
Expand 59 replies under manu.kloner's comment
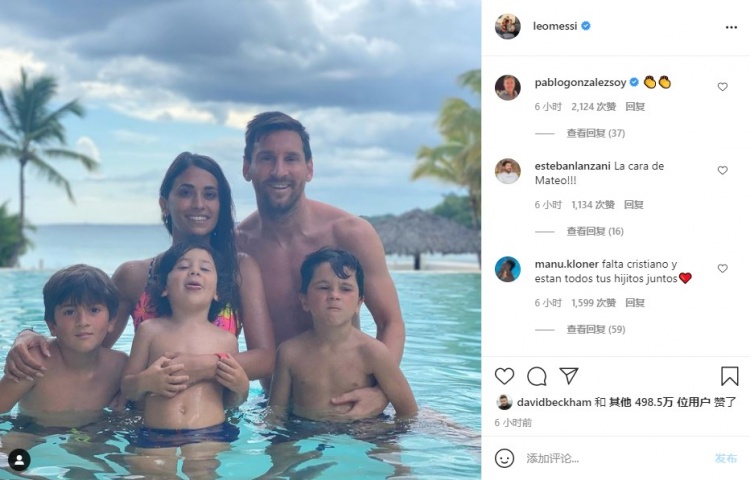pyautogui.click(x=596, y=329)
